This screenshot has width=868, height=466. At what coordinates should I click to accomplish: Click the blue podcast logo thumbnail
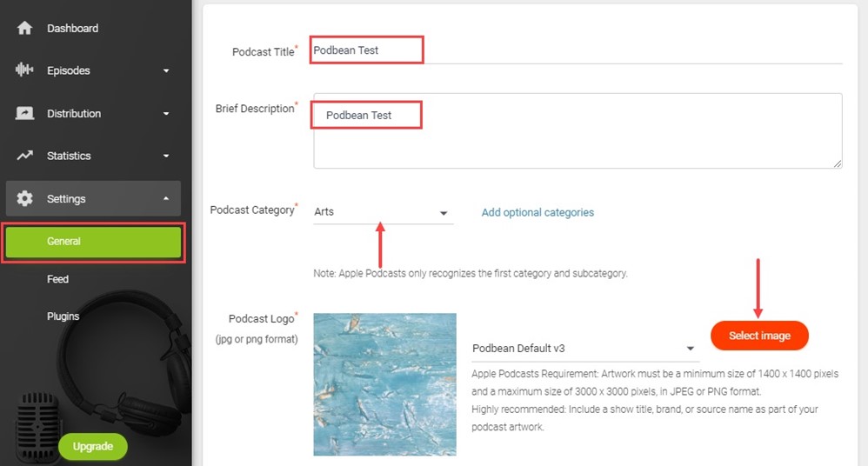pos(384,384)
